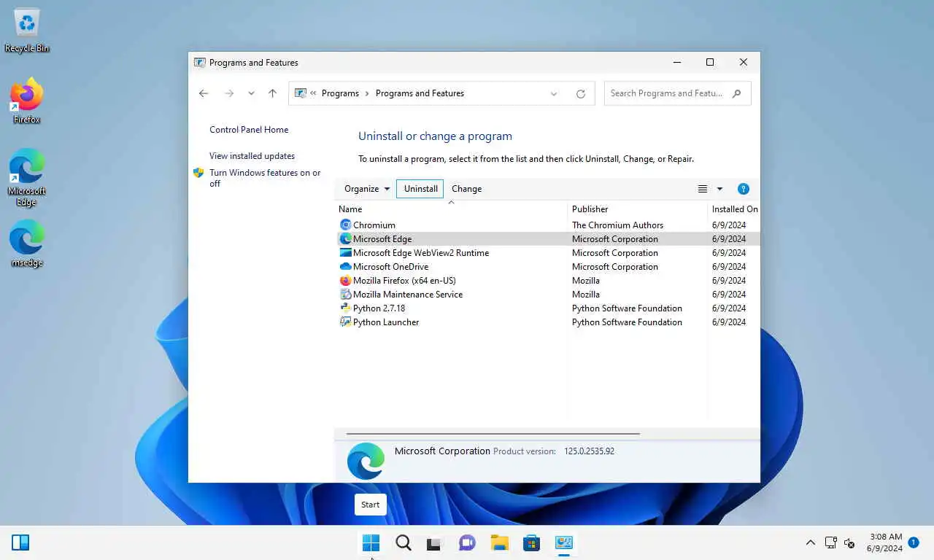This screenshot has width=934, height=560.
Task: Click the Refresh address bar icon
Action: click(x=581, y=93)
